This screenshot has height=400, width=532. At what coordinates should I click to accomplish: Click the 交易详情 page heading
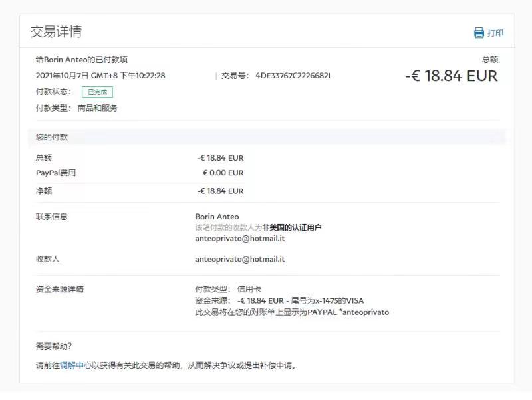tap(57, 31)
